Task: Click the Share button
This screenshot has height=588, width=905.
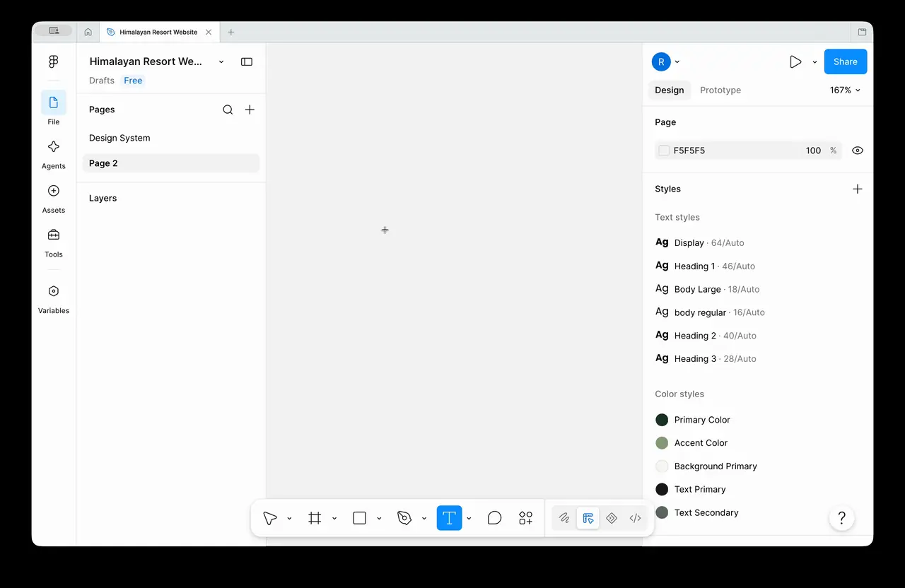Action: 845,61
